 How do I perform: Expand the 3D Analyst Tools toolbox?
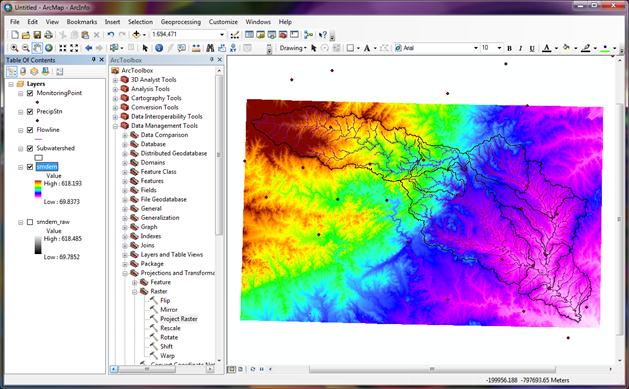click(x=115, y=80)
